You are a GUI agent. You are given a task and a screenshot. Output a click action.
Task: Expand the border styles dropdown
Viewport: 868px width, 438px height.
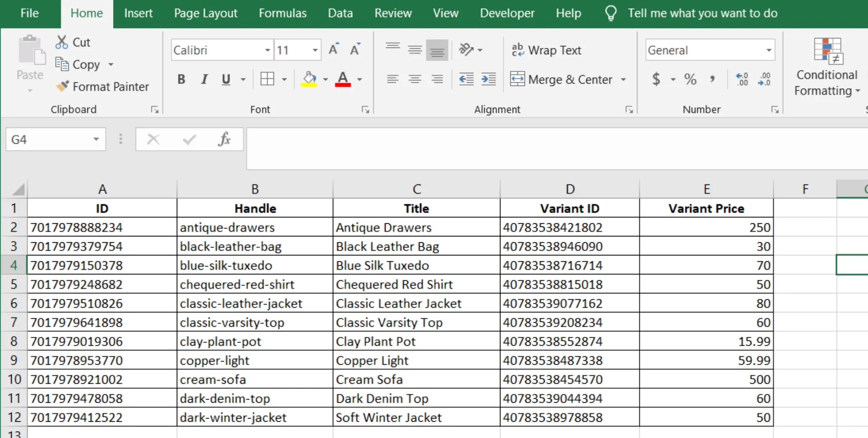point(284,79)
